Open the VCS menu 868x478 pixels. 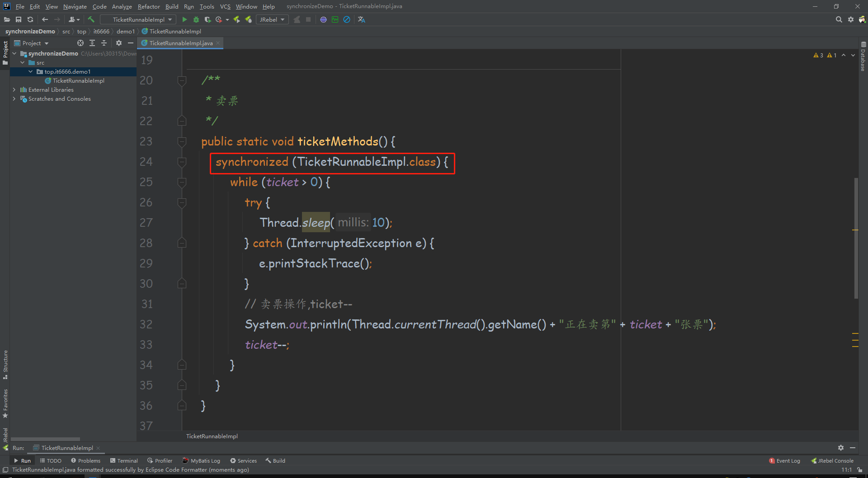point(225,6)
